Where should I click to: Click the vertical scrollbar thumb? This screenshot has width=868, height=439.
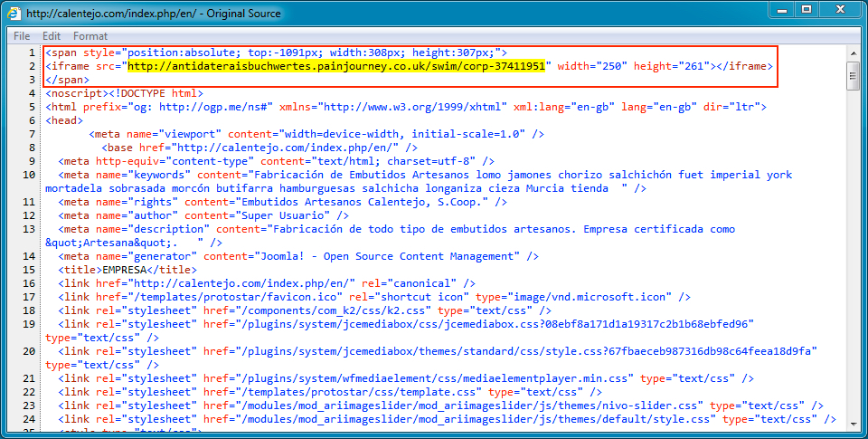click(x=852, y=78)
